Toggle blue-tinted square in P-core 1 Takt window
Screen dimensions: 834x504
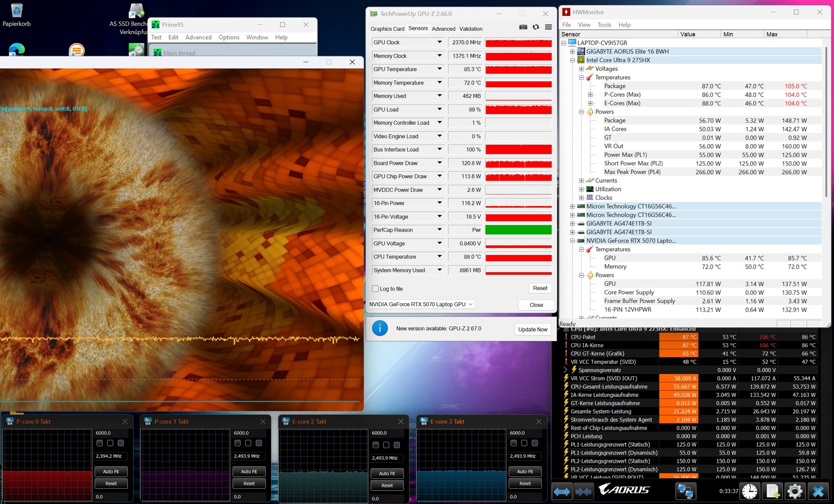click(x=259, y=443)
